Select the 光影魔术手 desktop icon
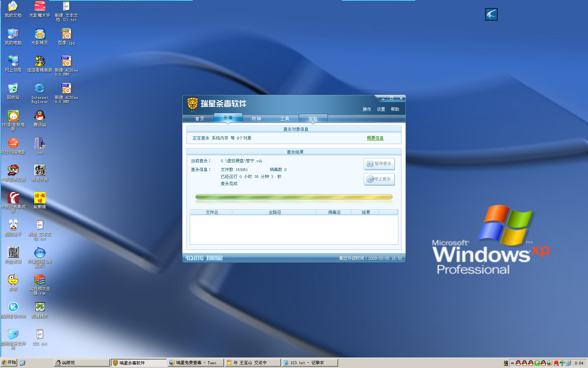 tap(40, 9)
